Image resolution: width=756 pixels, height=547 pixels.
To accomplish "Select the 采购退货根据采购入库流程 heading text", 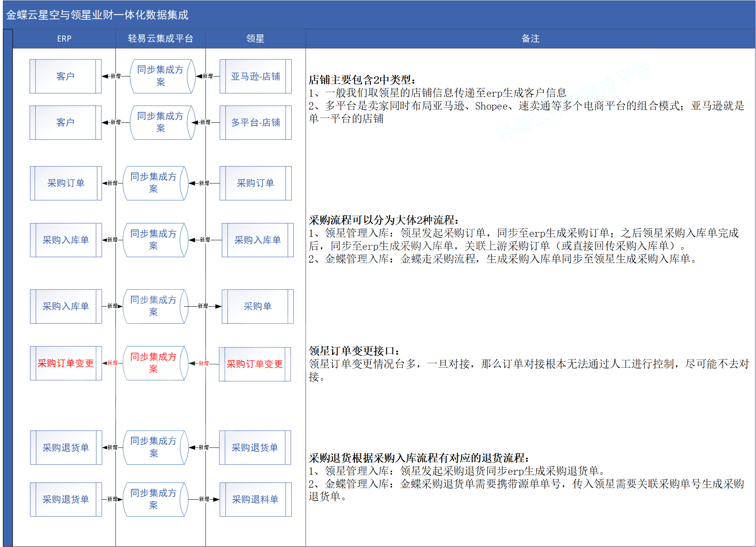I will (x=419, y=458).
